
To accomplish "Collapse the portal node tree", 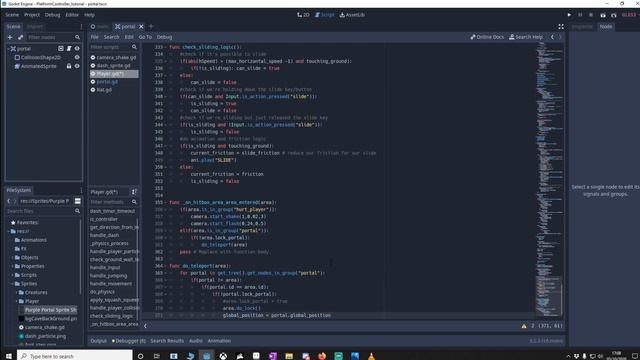I will [9, 49].
